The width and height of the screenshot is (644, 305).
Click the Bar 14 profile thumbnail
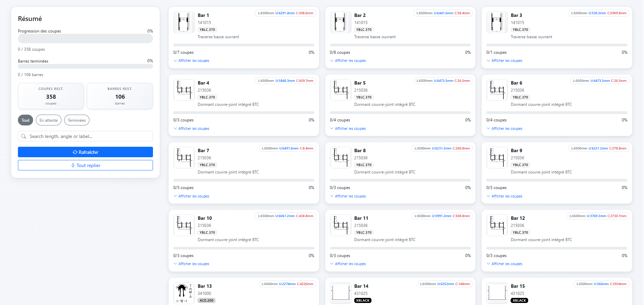340,293
